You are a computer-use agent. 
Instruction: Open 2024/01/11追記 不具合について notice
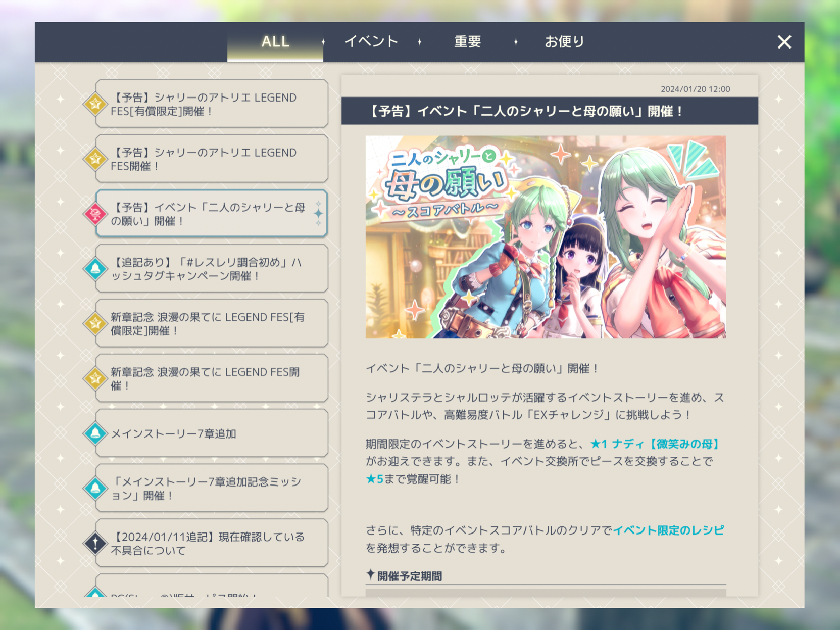tap(212, 543)
